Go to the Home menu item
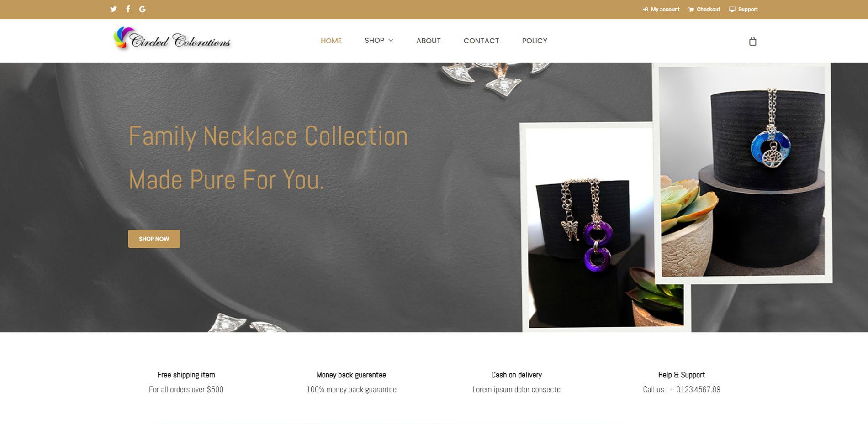This screenshot has width=868, height=424. (x=331, y=41)
